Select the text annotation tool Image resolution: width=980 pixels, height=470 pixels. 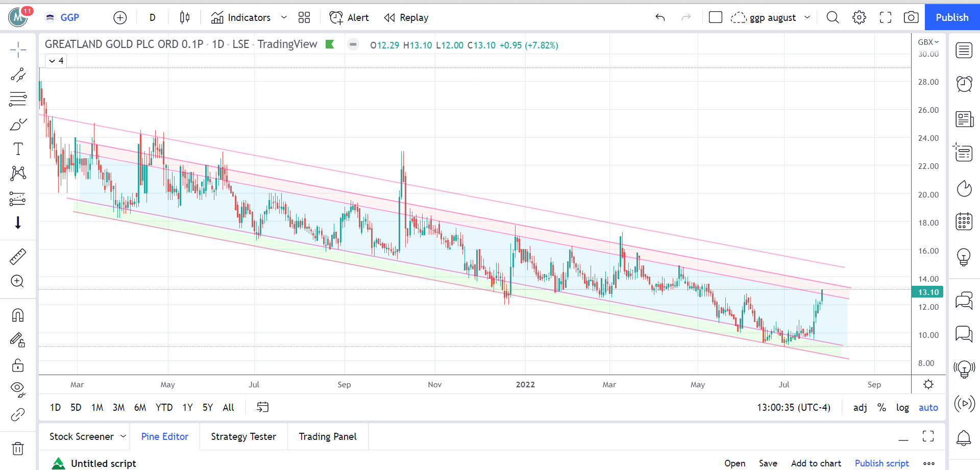[x=18, y=149]
